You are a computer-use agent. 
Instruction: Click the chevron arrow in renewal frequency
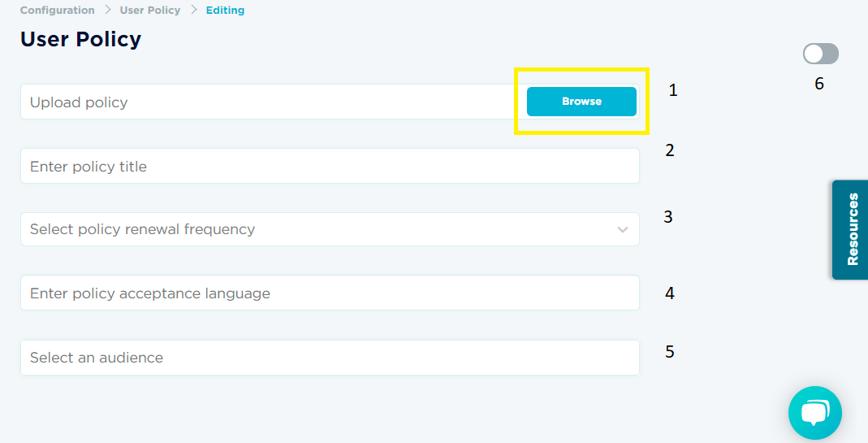pyautogui.click(x=623, y=229)
